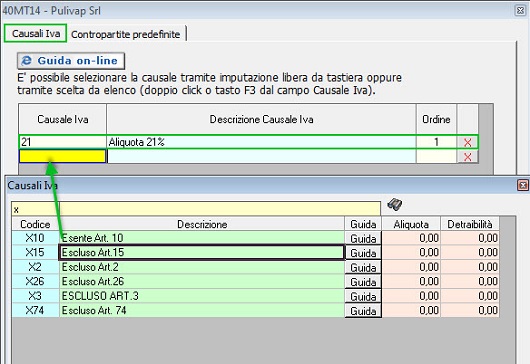530x364 pixels.
Task: Select the Esente Art. 10 description
Action: pos(202,238)
